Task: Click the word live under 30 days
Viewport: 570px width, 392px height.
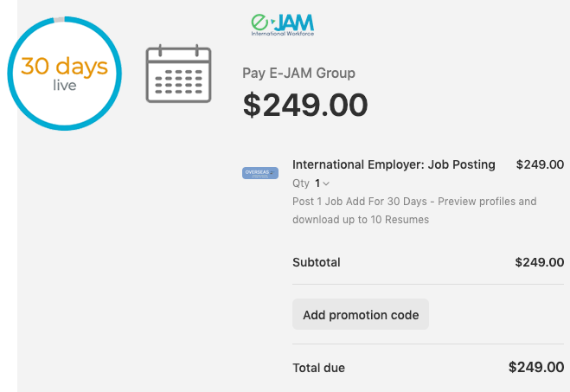Action: pyautogui.click(x=65, y=86)
